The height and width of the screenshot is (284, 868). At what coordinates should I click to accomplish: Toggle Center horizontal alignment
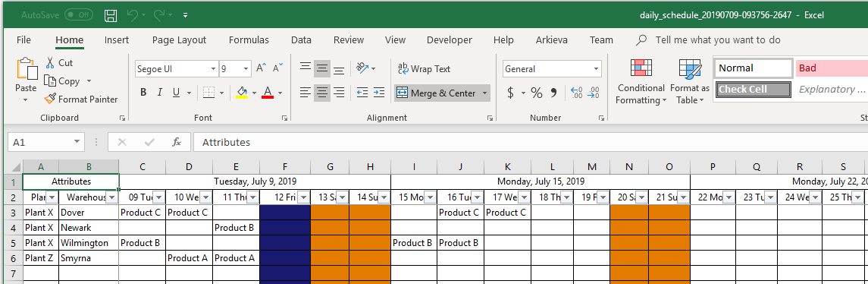322,93
